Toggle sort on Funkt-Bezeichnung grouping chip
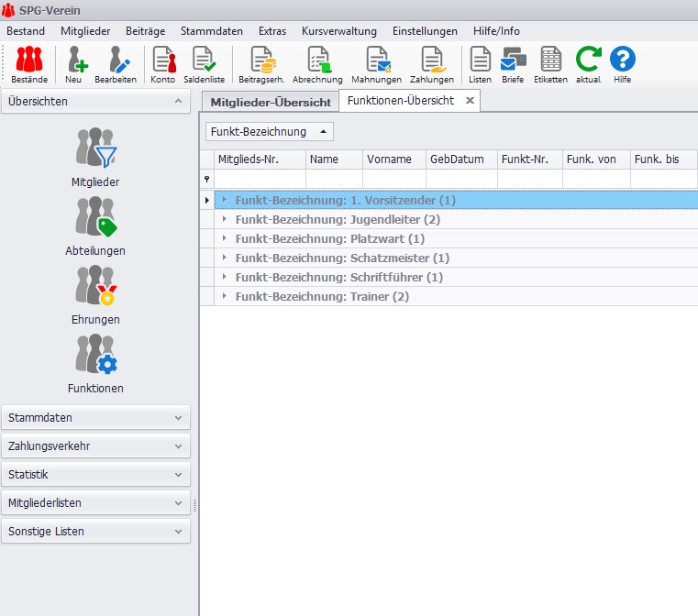 [x=269, y=132]
